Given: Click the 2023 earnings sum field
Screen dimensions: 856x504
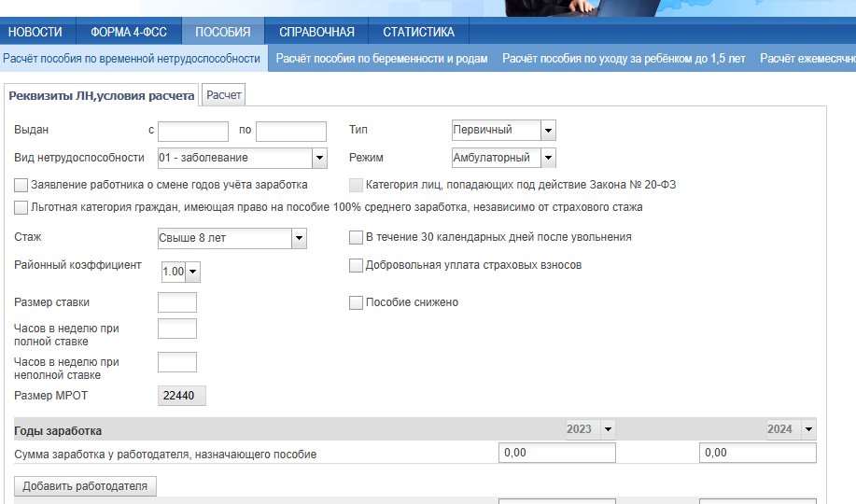Looking at the screenshot, I should pyautogui.click(x=557, y=453).
